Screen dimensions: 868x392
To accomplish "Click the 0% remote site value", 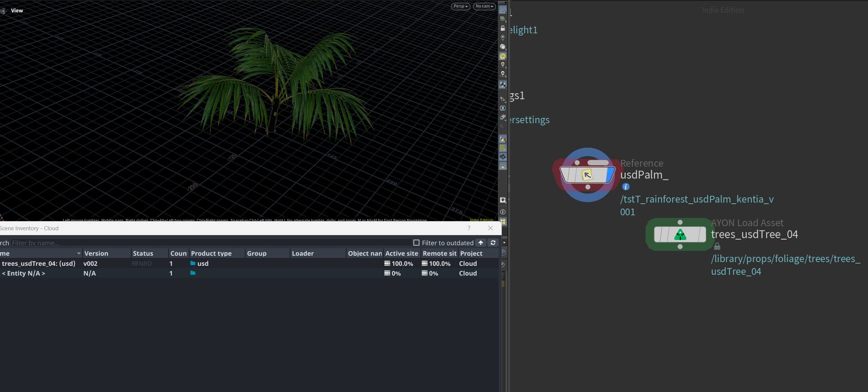I will pos(434,273).
